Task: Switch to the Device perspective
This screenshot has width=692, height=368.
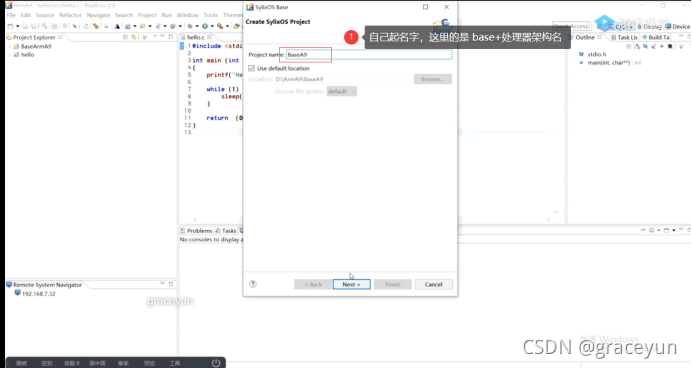Action: 677,26
